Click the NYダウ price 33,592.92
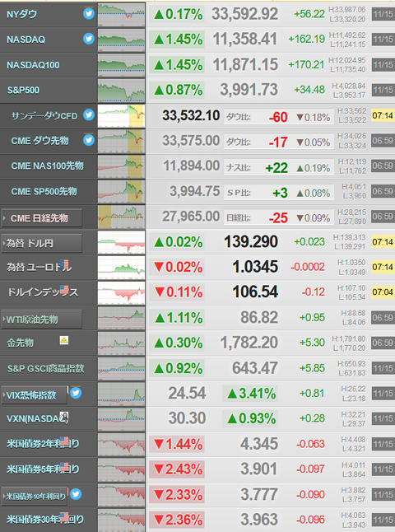 pyautogui.click(x=244, y=14)
